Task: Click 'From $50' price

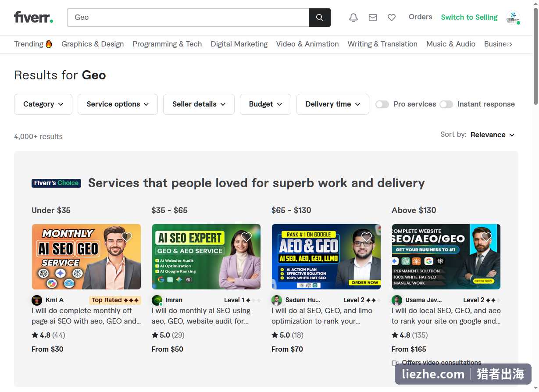Action: [x=168, y=349]
